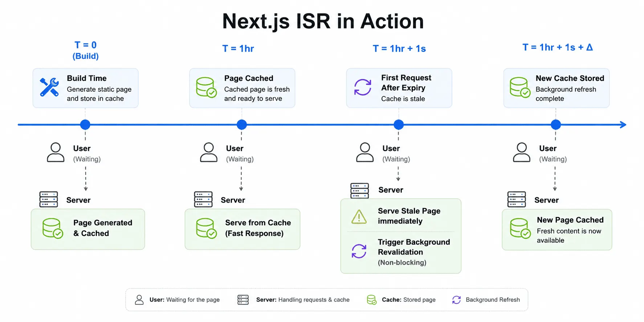Viewport: 644px width, 322px height.
Task: Click the 'Server' label above Serve from Cache
Action: coord(233,200)
